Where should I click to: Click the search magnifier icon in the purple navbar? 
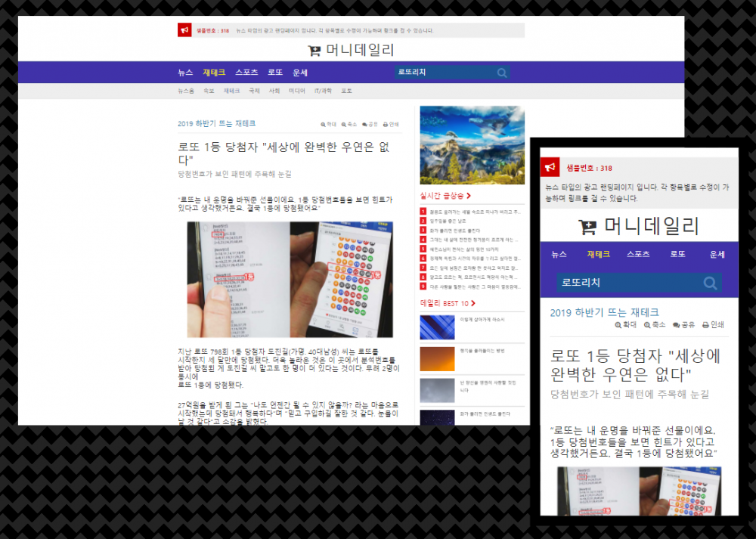502,73
